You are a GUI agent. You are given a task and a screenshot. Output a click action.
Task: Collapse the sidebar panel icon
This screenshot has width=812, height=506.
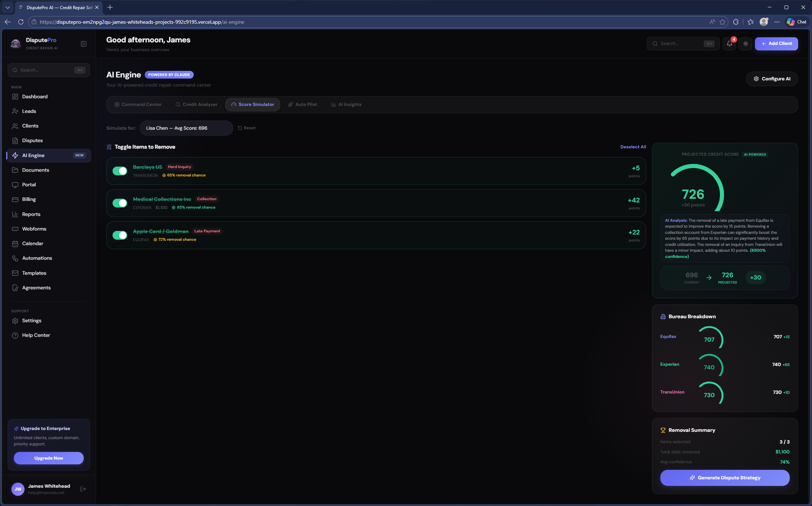click(x=84, y=44)
